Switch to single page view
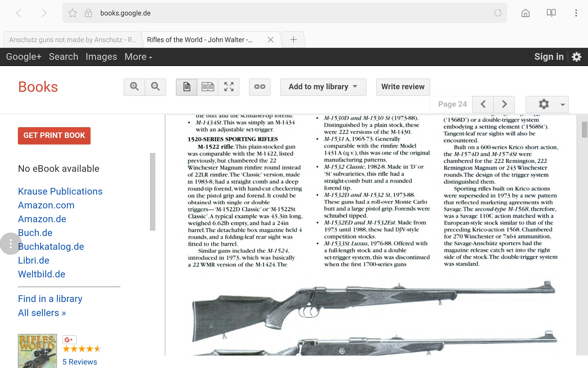Viewport: 588px width, 368px height. tap(187, 87)
